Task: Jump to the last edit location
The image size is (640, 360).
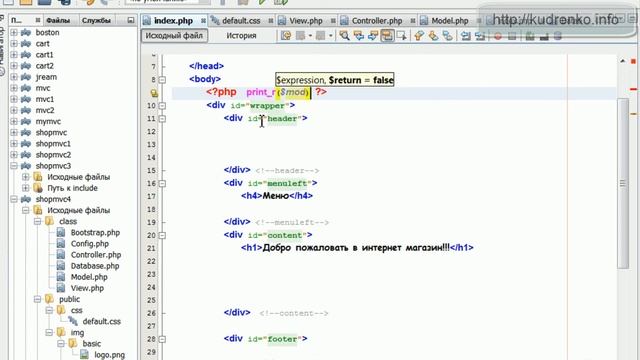Action: pos(286,36)
